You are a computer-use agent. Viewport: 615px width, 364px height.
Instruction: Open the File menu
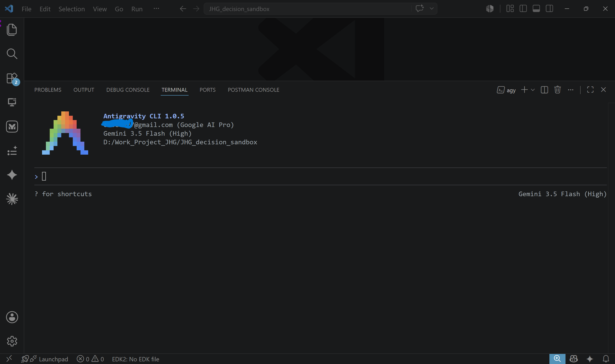26,9
